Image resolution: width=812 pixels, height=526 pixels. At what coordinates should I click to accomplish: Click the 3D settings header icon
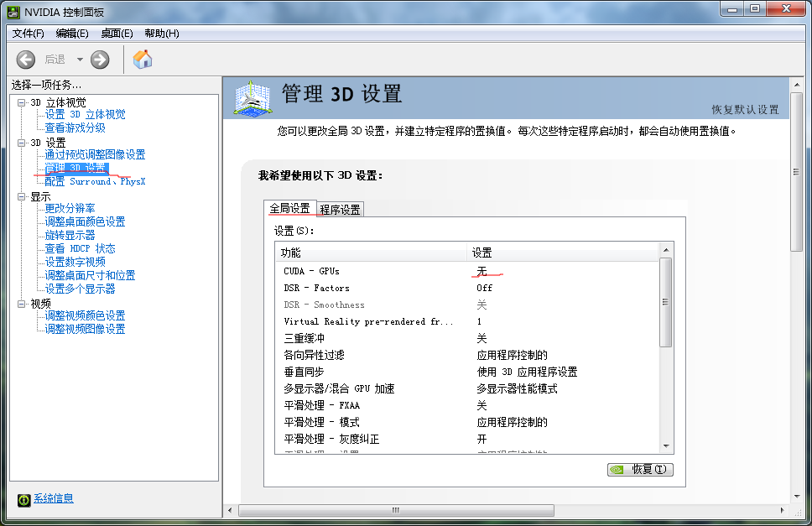pos(252,97)
